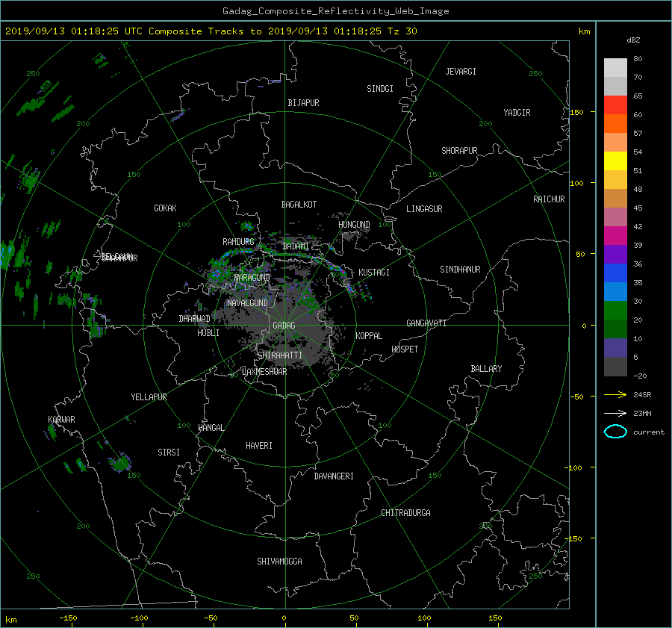
Task: Click the Gadag_Composite_Reflectivity_Web_Image title
Action: (335, 11)
